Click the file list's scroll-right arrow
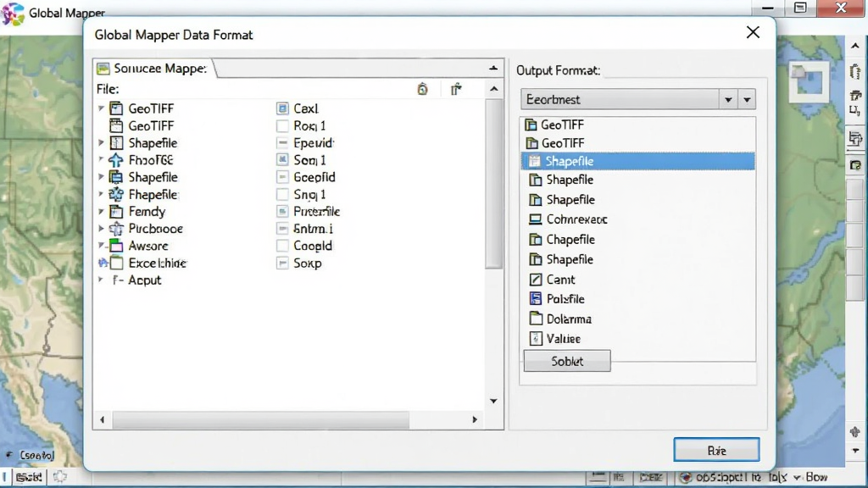The width and height of the screenshot is (868, 488). [x=475, y=420]
